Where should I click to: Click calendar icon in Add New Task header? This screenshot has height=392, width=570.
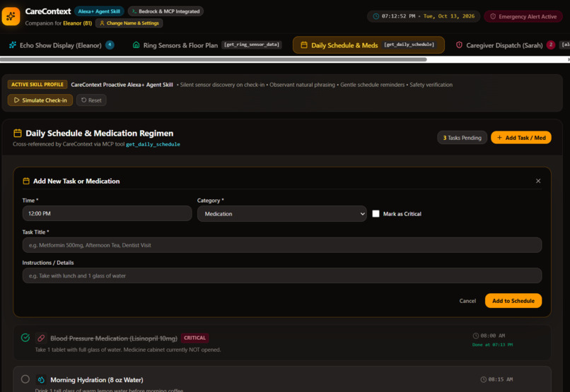[26, 181]
